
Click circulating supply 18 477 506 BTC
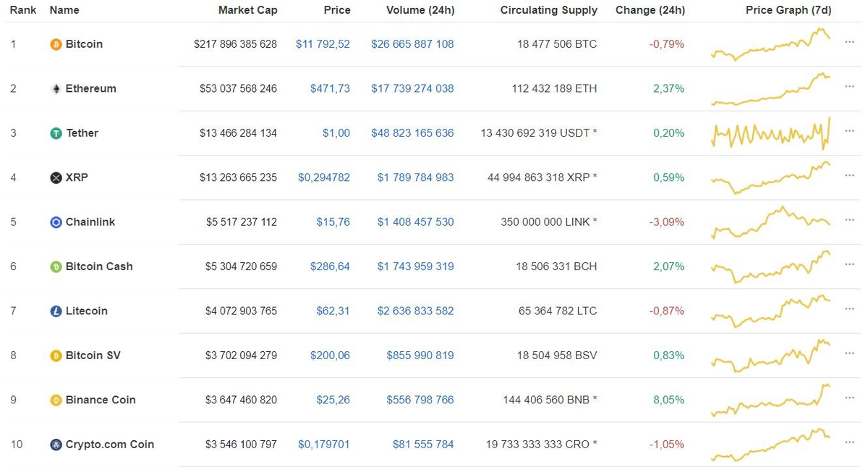557,44
